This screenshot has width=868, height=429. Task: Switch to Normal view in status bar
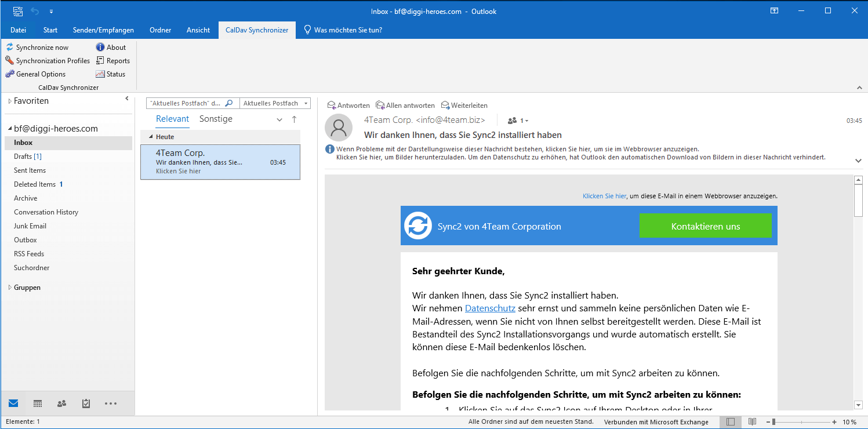click(x=731, y=422)
